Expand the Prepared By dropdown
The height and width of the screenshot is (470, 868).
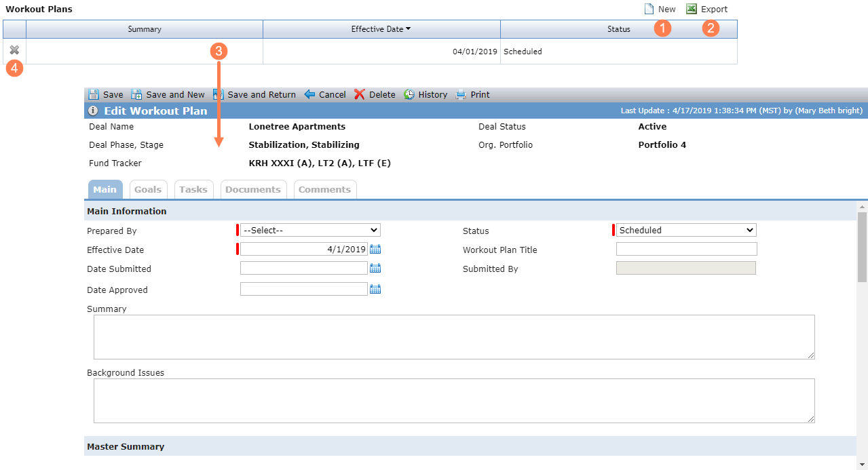[310, 230]
